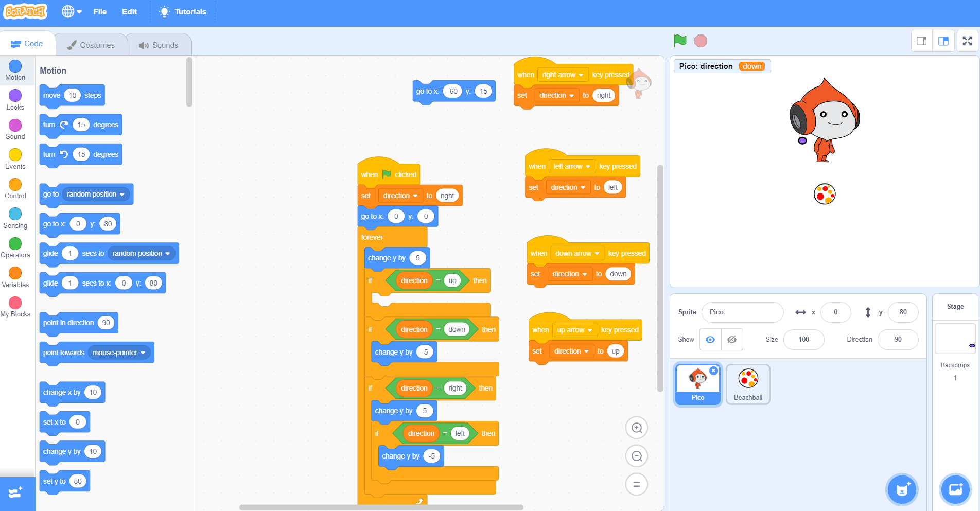Click the red stop sign button

click(701, 41)
